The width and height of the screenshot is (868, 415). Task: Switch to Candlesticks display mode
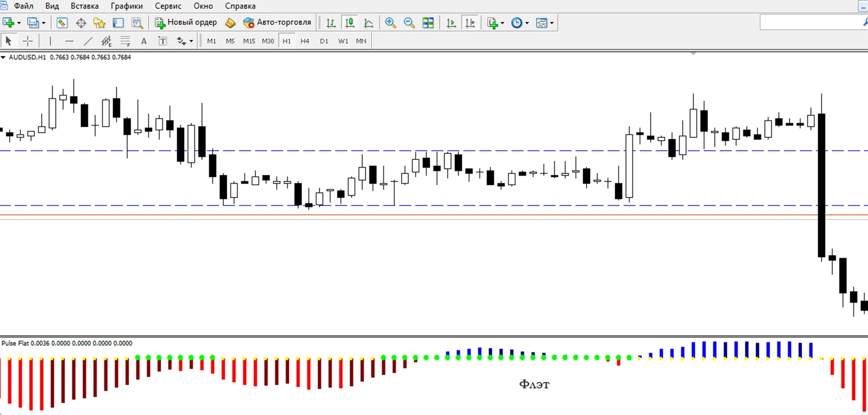350,23
